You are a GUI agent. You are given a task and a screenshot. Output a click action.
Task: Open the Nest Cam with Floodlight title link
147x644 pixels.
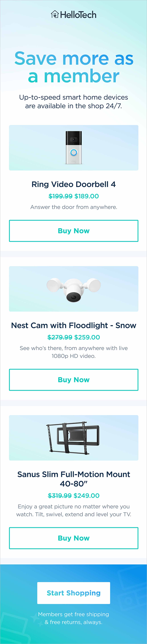click(73, 325)
